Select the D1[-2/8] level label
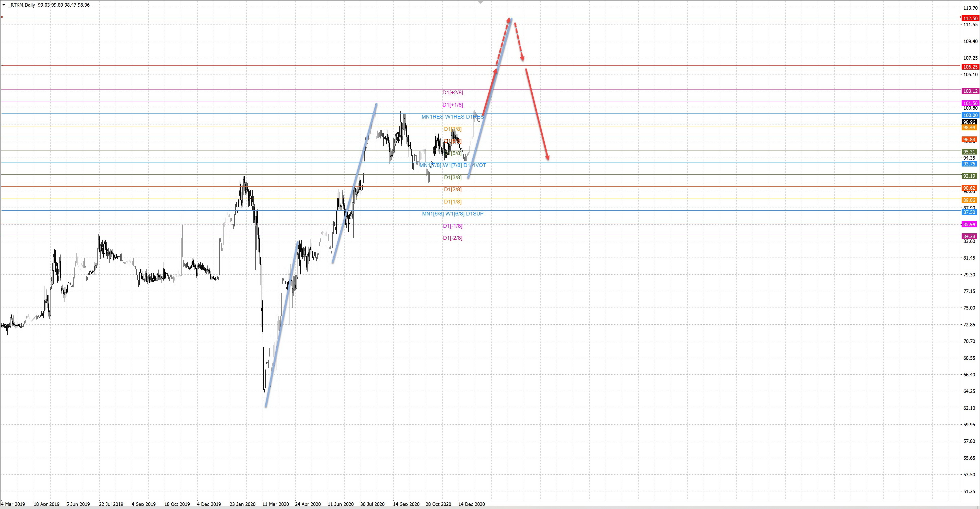This screenshot has width=980, height=509. click(x=452, y=238)
